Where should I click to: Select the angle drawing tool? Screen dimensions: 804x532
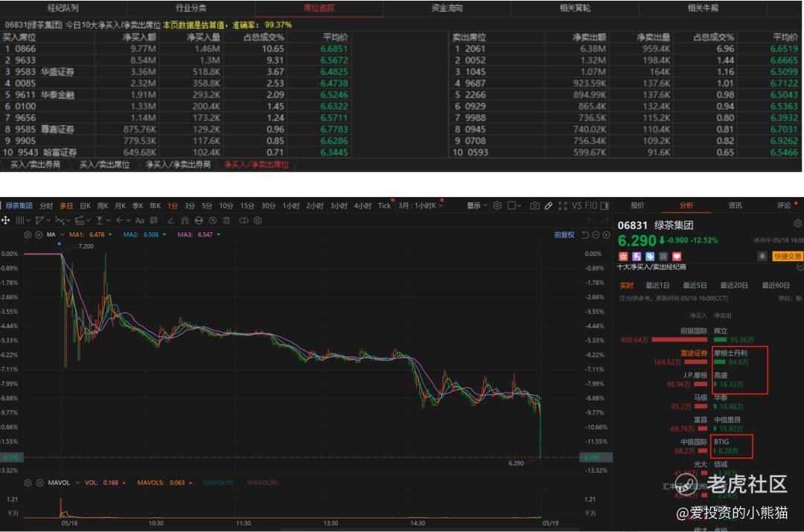pos(170,220)
